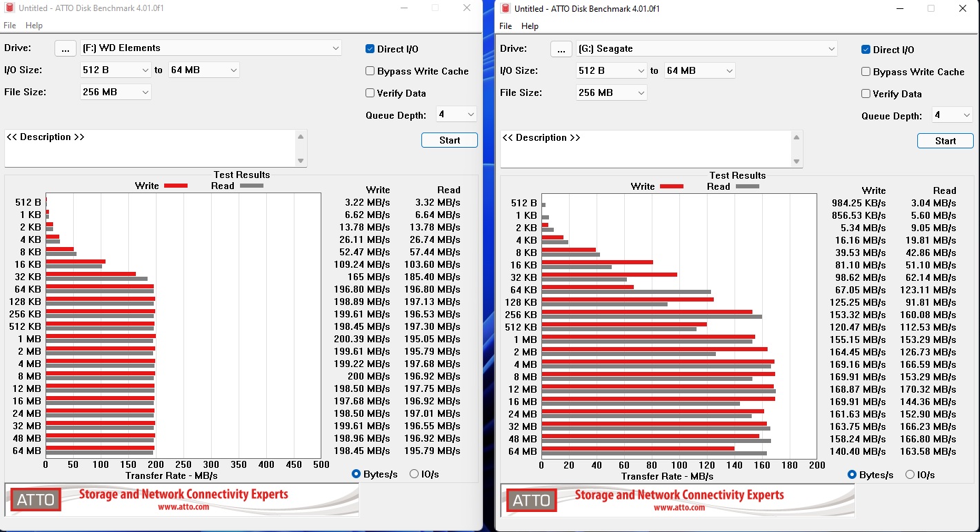Enable Bypass Write Cache in Seagate window
Image resolution: width=980 pixels, height=532 pixels.
[866, 72]
